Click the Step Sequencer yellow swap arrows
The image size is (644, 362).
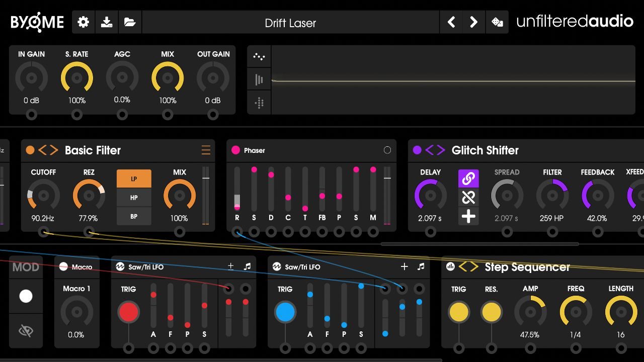coord(468,267)
